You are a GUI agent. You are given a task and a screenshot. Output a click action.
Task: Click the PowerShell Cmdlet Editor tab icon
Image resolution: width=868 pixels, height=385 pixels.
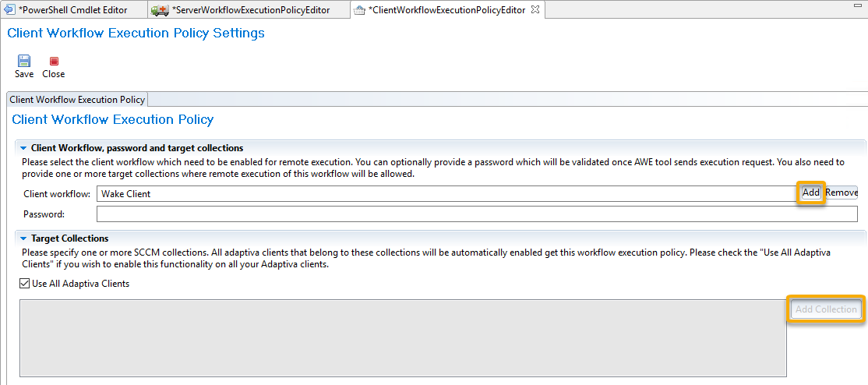click(x=9, y=9)
